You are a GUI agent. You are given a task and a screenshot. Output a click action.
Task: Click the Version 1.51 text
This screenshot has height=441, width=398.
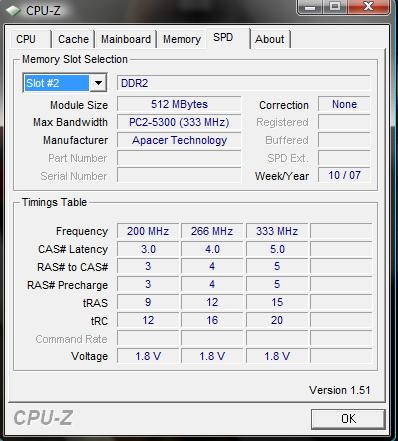pos(340,390)
